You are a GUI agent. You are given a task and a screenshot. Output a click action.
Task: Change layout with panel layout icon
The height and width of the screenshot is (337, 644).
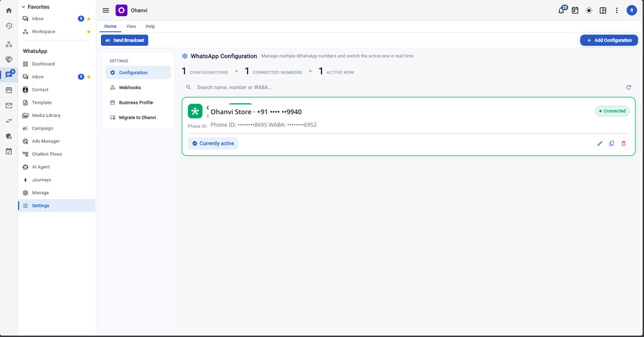pyautogui.click(x=603, y=10)
